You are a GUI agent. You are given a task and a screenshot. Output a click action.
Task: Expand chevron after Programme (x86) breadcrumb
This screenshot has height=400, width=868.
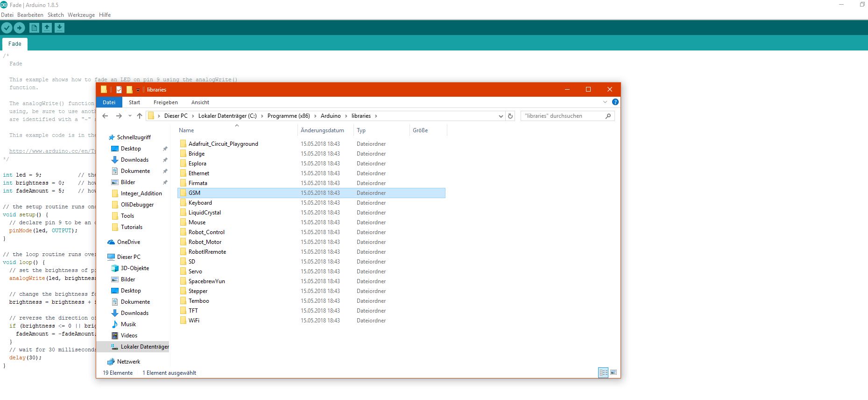[315, 116]
